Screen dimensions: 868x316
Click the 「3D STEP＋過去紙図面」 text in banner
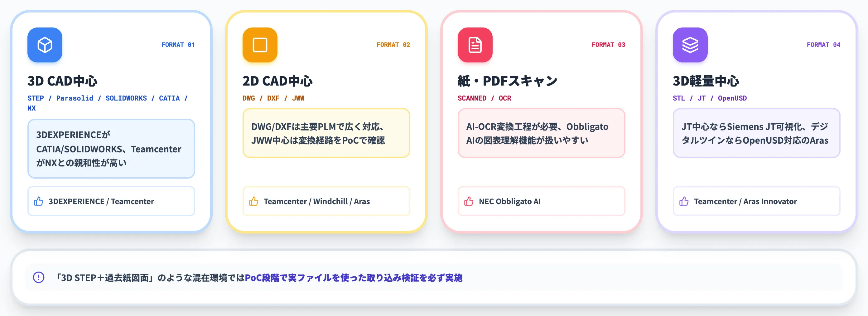(x=104, y=278)
